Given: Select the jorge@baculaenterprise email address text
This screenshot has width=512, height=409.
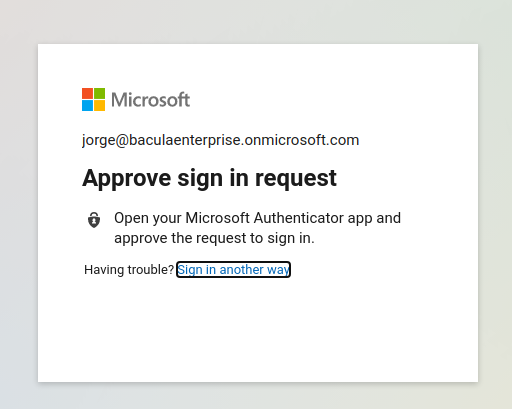Looking at the screenshot, I should [x=220, y=140].
